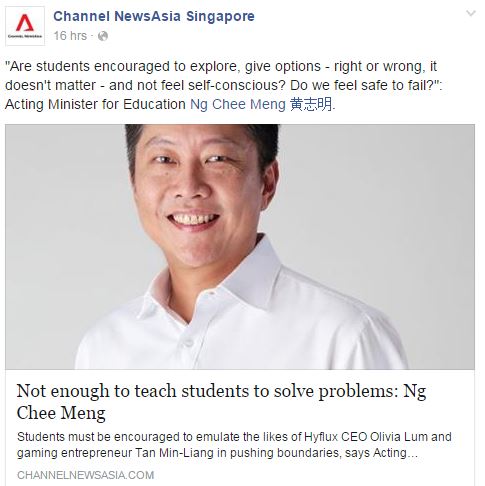Click 'Chee Meng' on the headline's second line
Screen dimensions: 485x486
coord(61,413)
